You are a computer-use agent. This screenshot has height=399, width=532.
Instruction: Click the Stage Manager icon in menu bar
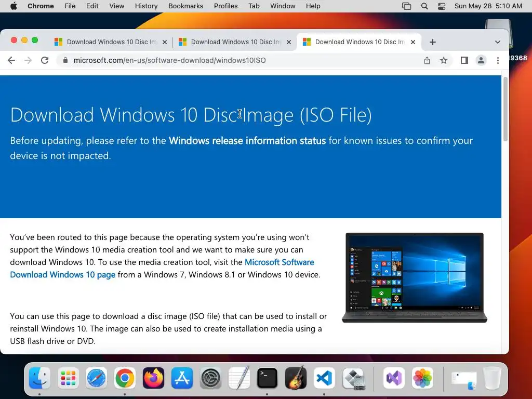click(406, 6)
